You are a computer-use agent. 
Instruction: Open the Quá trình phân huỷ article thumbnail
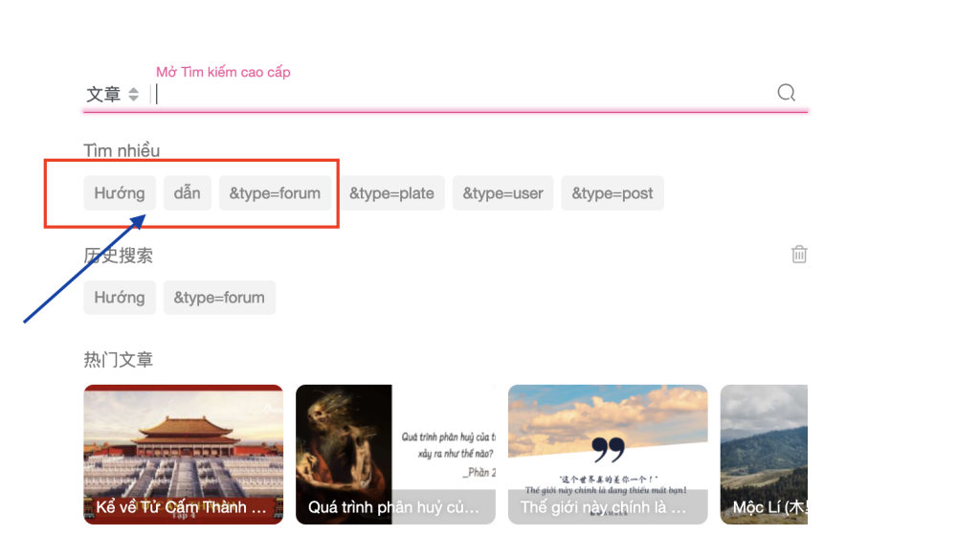(395, 455)
